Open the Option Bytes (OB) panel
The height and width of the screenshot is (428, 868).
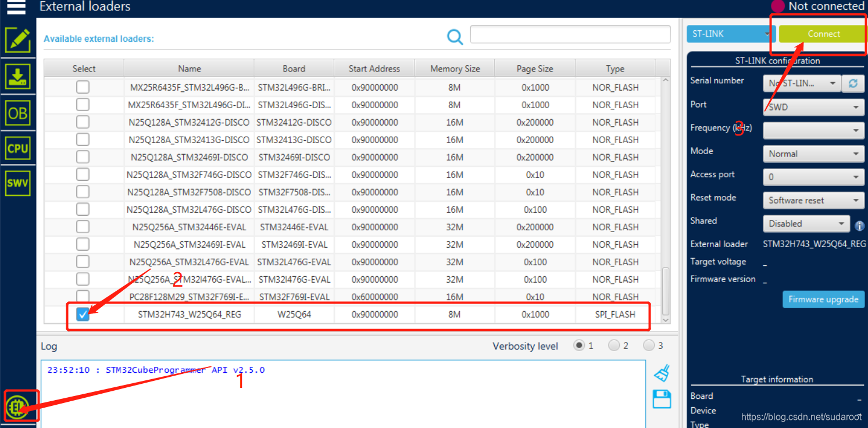click(17, 113)
